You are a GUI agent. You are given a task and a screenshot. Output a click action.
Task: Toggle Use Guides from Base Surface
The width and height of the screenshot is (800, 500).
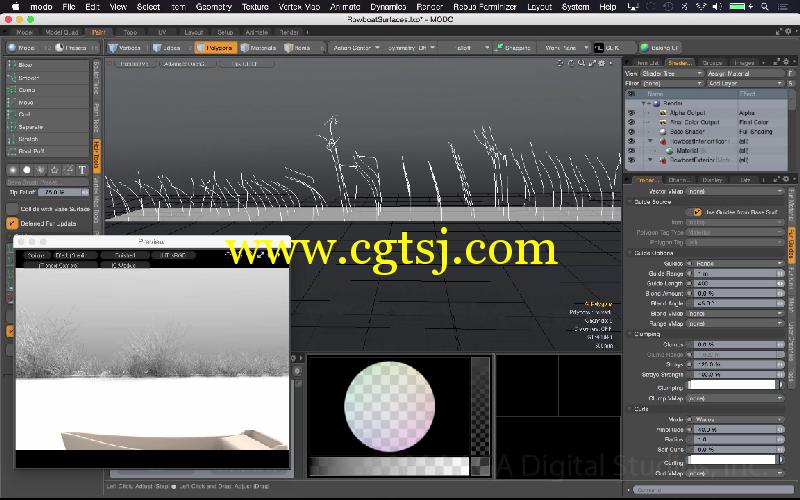pos(697,212)
